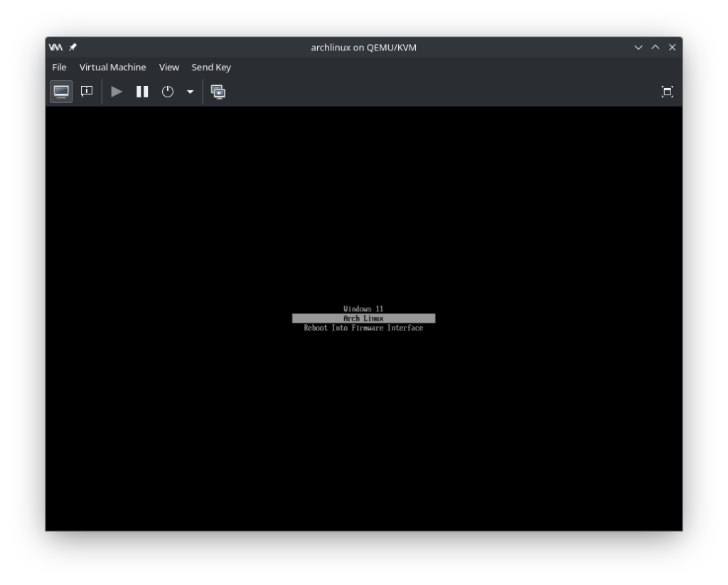Viewport: 728px width, 585px height.
Task: Open the View menu
Action: (x=169, y=68)
